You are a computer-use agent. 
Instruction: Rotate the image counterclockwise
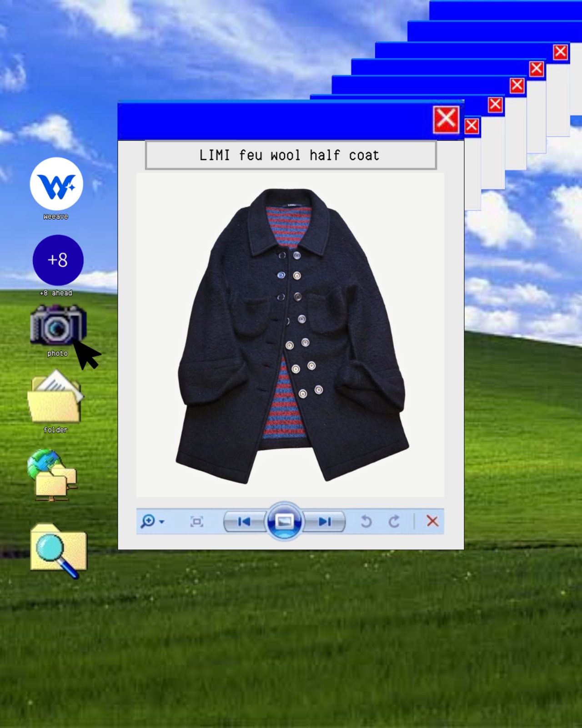[x=366, y=521]
